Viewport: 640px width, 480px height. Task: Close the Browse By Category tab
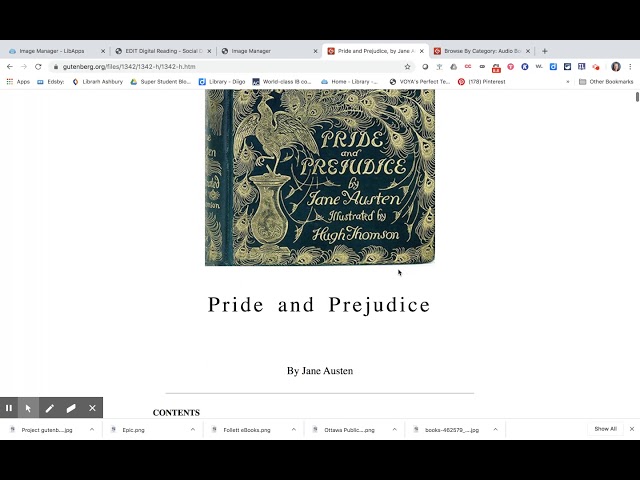coord(528,51)
